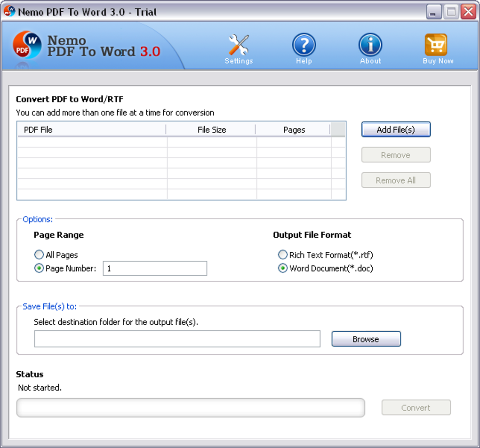Click the Nemo PDF To Word logo
Viewport: 480px width, 448px height.
(x=27, y=45)
